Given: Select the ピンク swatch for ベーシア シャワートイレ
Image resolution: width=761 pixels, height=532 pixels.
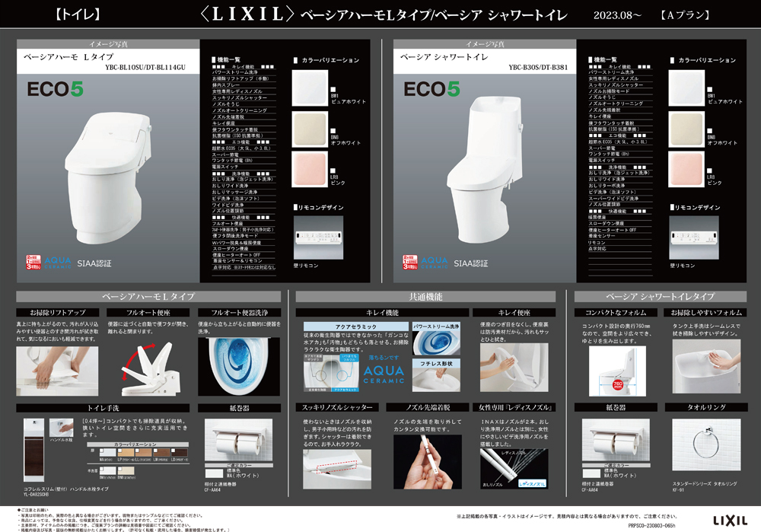Looking at the screenshot, I should (x=686, y=169).
